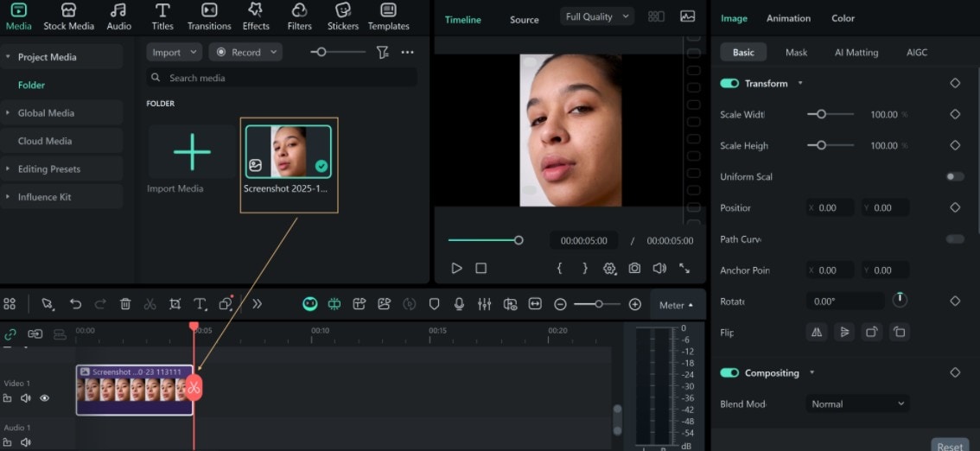
Task: Open the Import dropdown
Action: (175, 53)
